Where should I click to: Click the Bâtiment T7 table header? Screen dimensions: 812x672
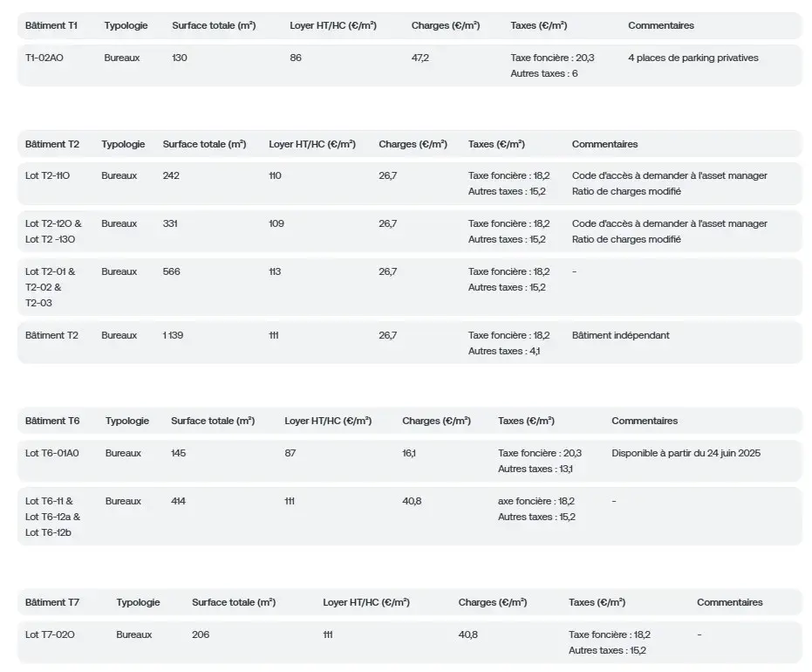point(52,602)
